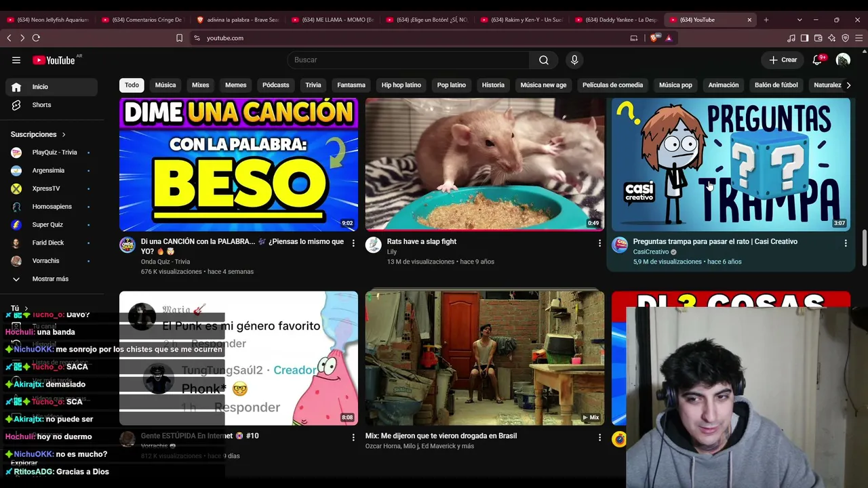Open the tab search dropdown arrow
This screenshot has height=488, width=868.
pos(800,20)
